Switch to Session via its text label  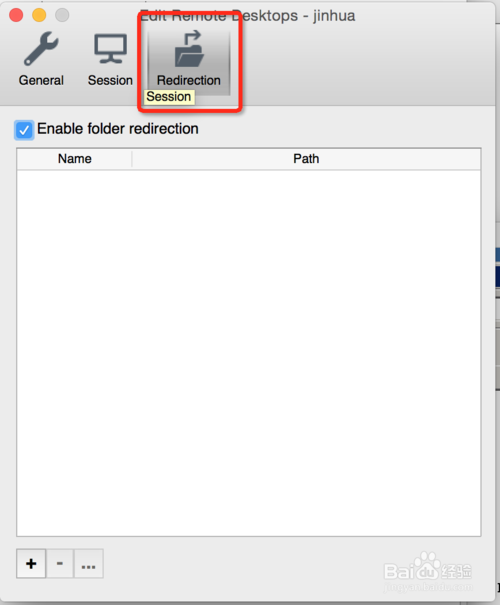pos(110,80)
